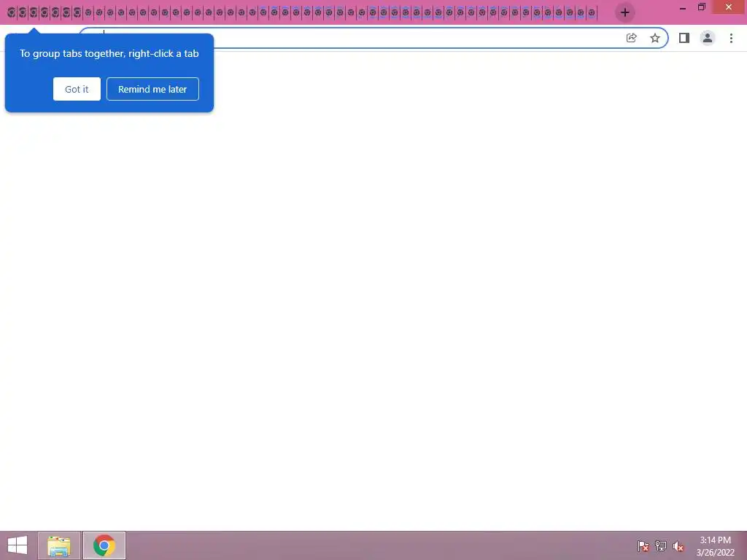747x560 pixels.
Task: Close the Chrome window
Action: [x=729, y=7]
